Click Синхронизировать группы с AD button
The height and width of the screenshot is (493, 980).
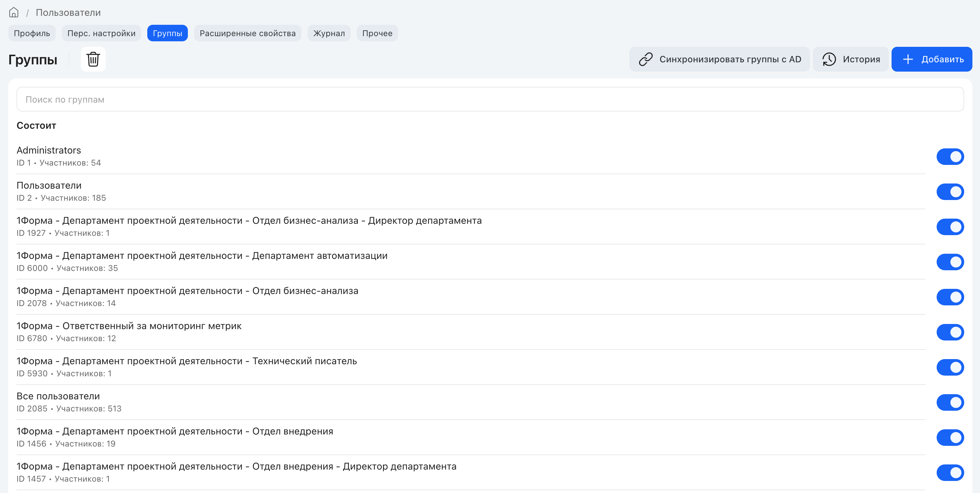point(720,60)
